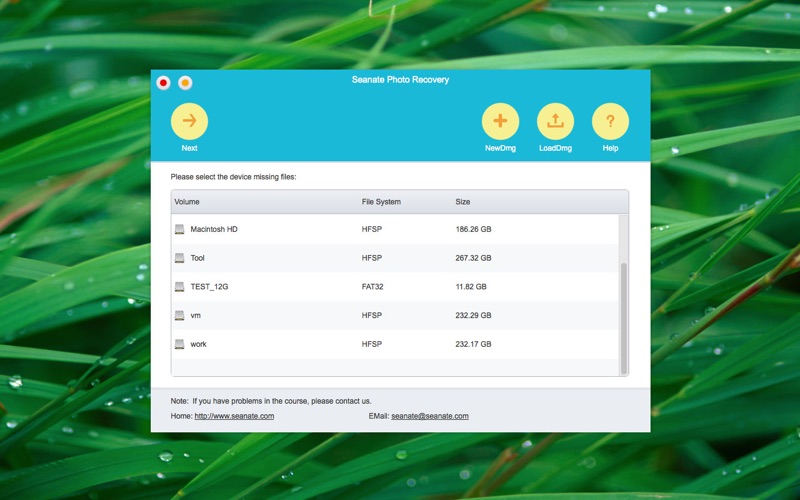Click HFSP in the work row
800x500 pixels.
(371, 344)
